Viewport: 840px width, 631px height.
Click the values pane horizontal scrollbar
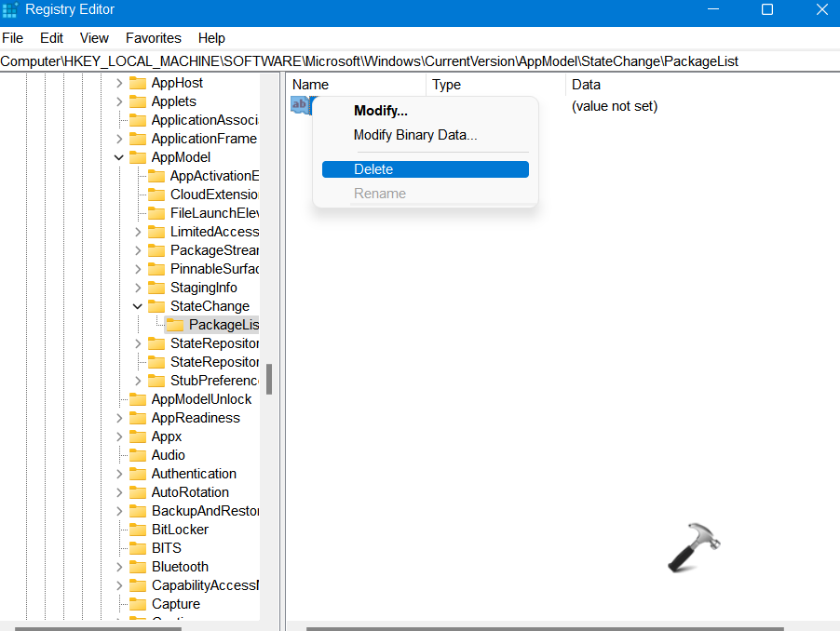[546, 629]
